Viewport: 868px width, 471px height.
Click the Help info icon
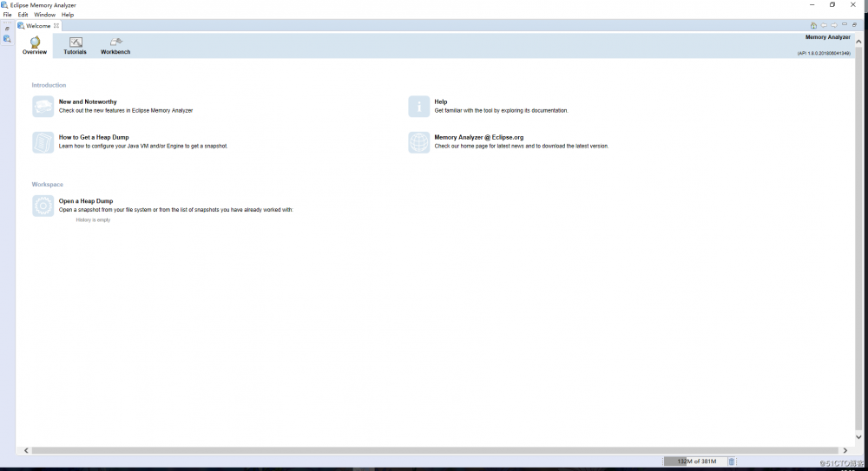[x=418, y=107]
